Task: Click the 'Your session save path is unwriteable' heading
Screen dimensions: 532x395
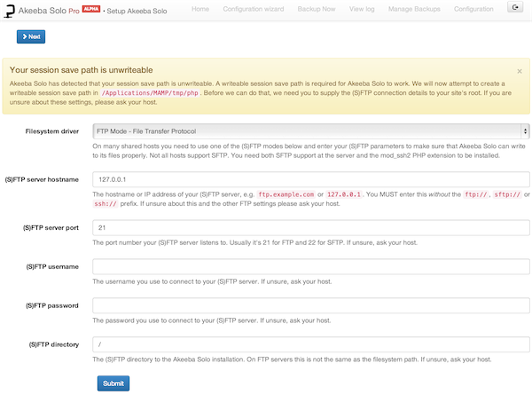Action: 81,70
